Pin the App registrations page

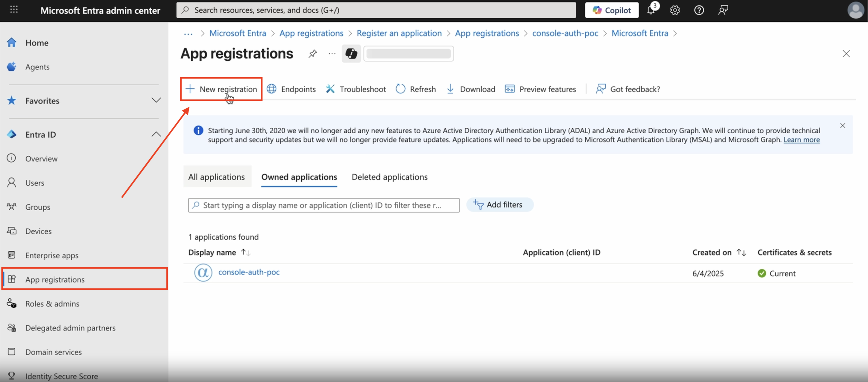pyautogui.click(x=312, y=54)
